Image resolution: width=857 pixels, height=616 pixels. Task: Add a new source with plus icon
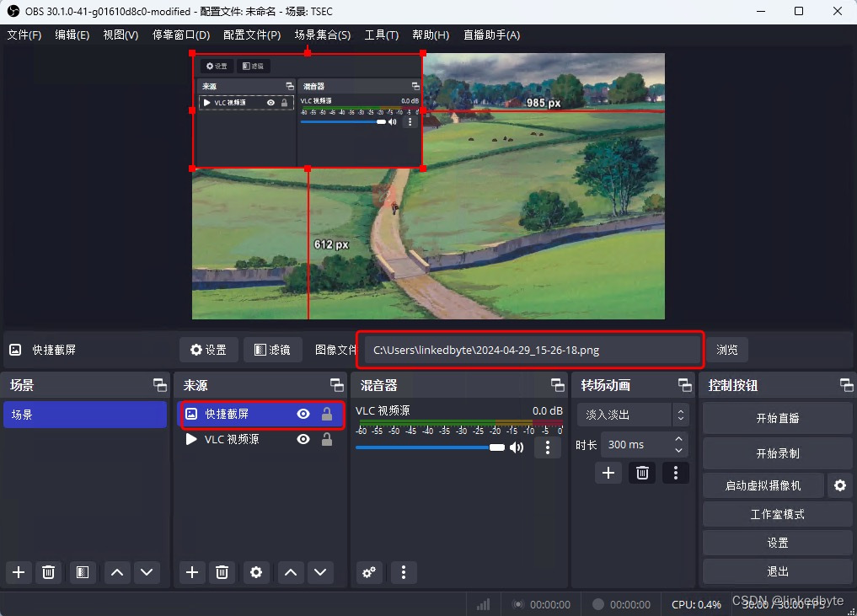192,572
